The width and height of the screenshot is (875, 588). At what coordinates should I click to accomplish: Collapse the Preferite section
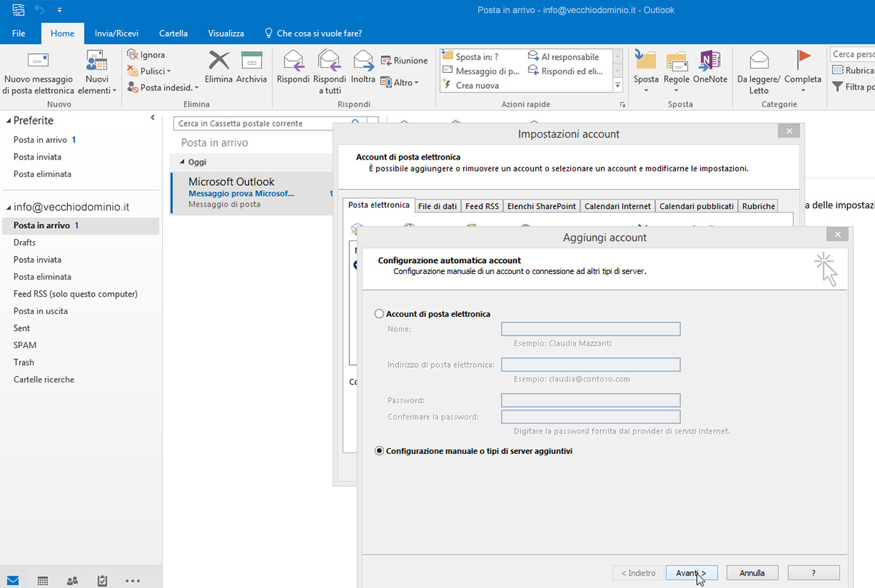8,121
